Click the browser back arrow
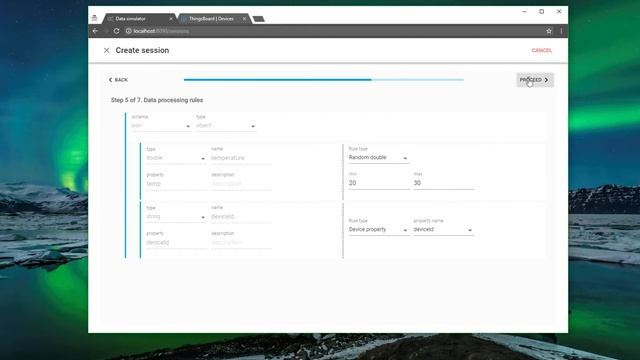 (95, 31)
